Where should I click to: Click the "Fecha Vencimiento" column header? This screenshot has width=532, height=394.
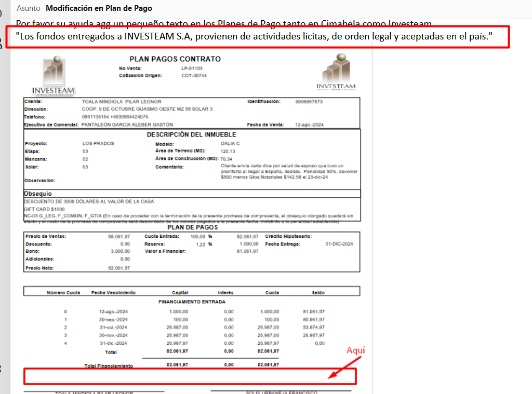(113, 293)
